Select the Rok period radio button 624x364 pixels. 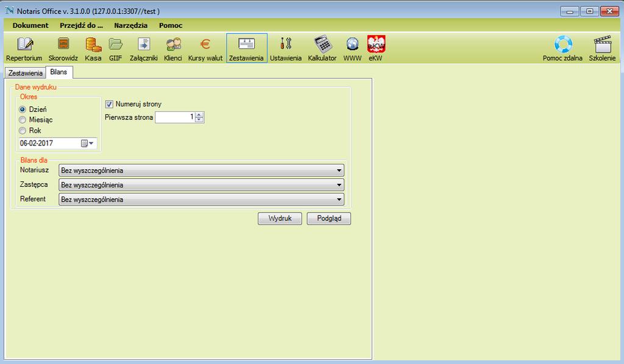[x=23, y=131]
